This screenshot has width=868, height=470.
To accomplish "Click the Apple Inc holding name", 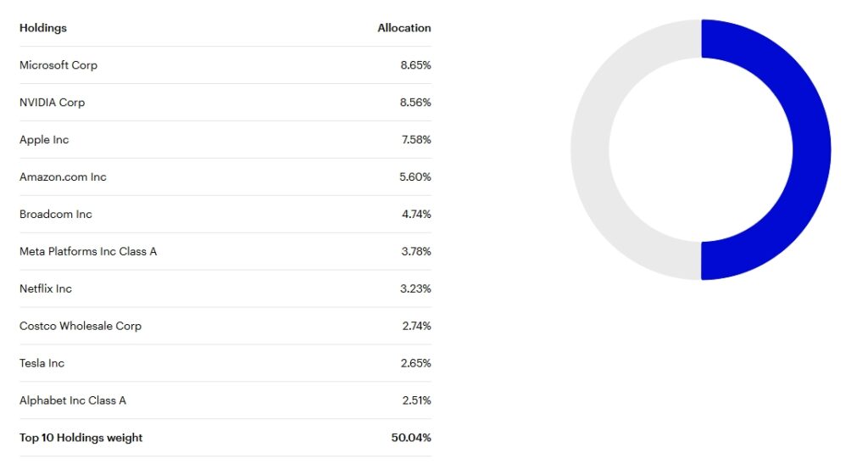I will click(44, 140).
